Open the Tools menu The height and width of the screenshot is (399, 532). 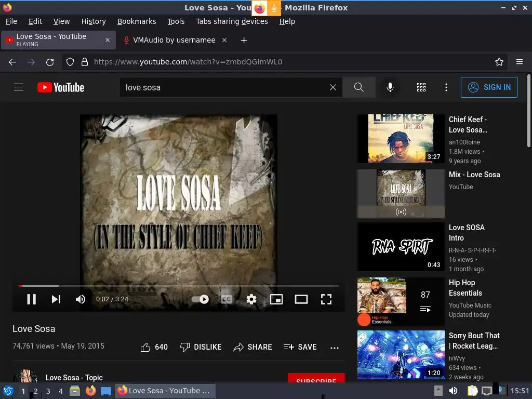[x=176, y=21]
